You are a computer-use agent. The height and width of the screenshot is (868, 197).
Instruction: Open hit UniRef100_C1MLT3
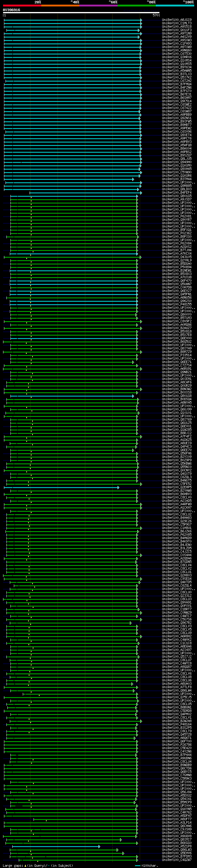177,23
